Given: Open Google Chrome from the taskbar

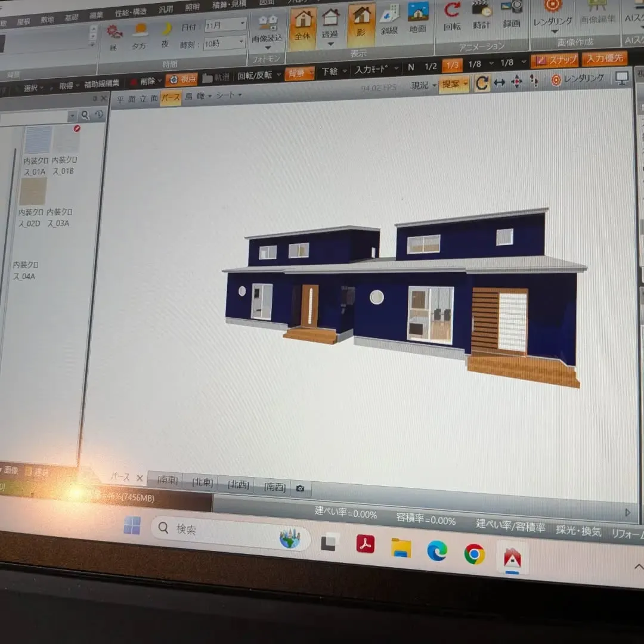Looking at the screenshot, I should pyautogui.click(x=475, y=555).
